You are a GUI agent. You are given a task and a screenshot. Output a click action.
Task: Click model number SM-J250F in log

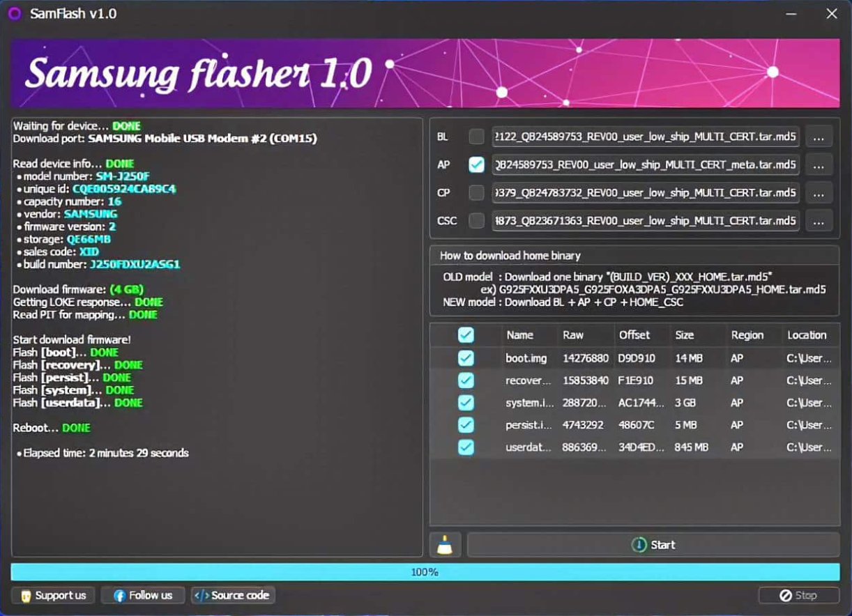tap(123, 176)
